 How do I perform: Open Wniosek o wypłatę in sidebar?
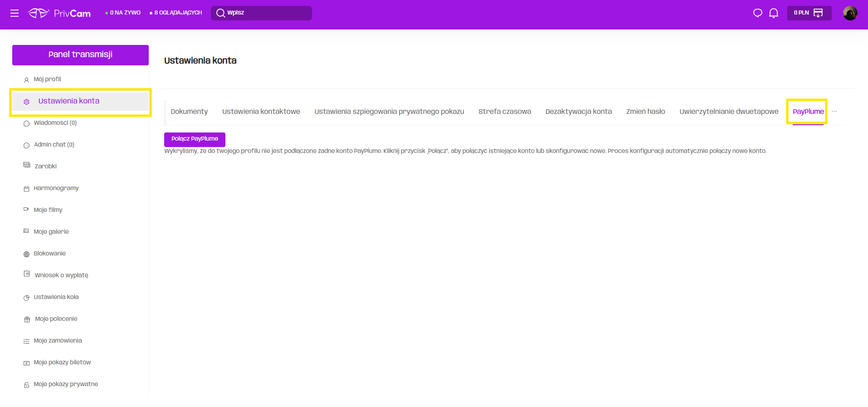tap(61, 275)
